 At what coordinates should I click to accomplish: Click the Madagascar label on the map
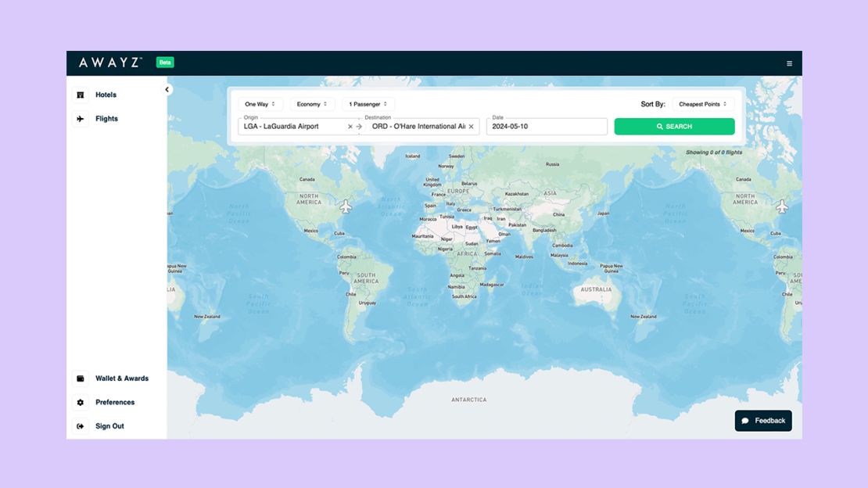pyautogui.click(x=492, y=285)
